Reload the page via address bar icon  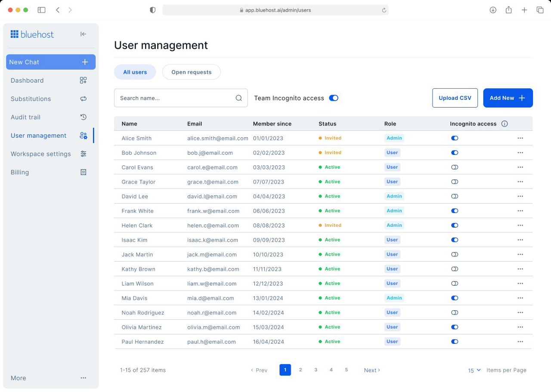[384, 10]
